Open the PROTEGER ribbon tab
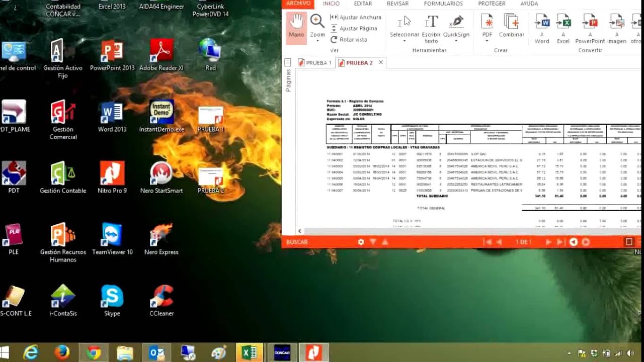The image size is (644, 362). [x=492, y=4]
